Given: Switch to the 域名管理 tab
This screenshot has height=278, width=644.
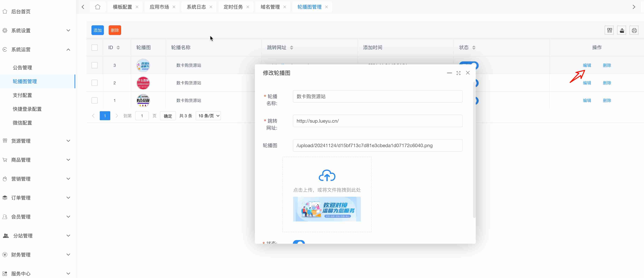Looking at the screenshot, I should point(270,7).
